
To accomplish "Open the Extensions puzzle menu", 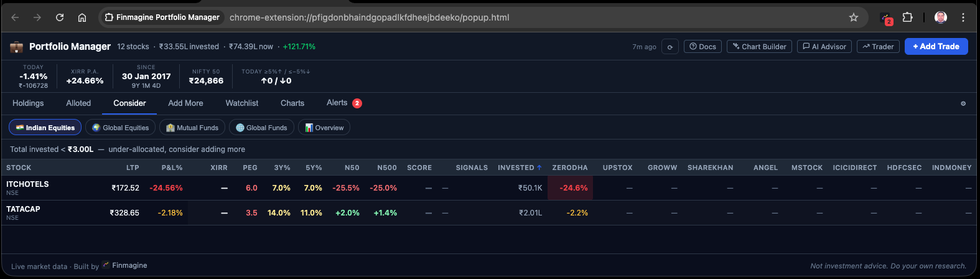I will 908,17.
